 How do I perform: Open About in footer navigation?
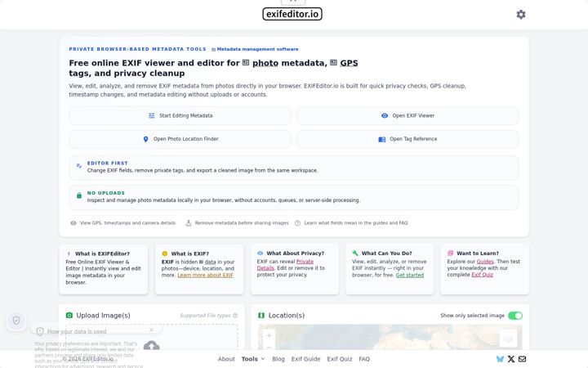click(226, 359)
